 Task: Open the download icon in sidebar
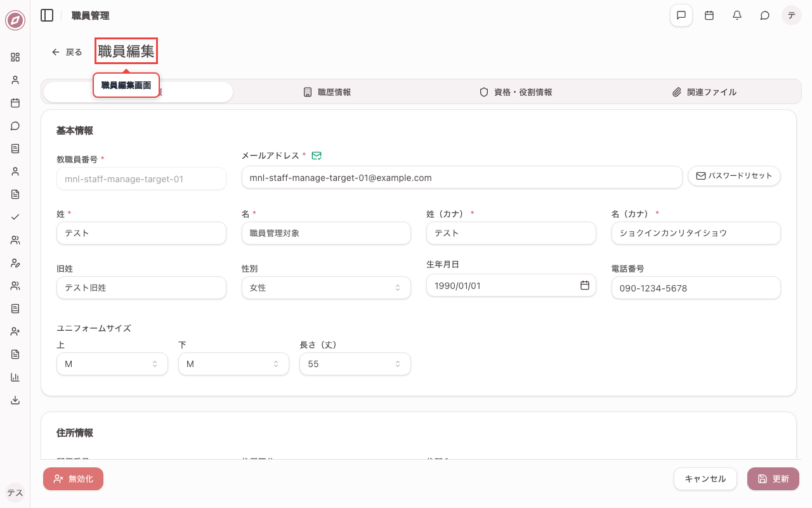point(15,400)
